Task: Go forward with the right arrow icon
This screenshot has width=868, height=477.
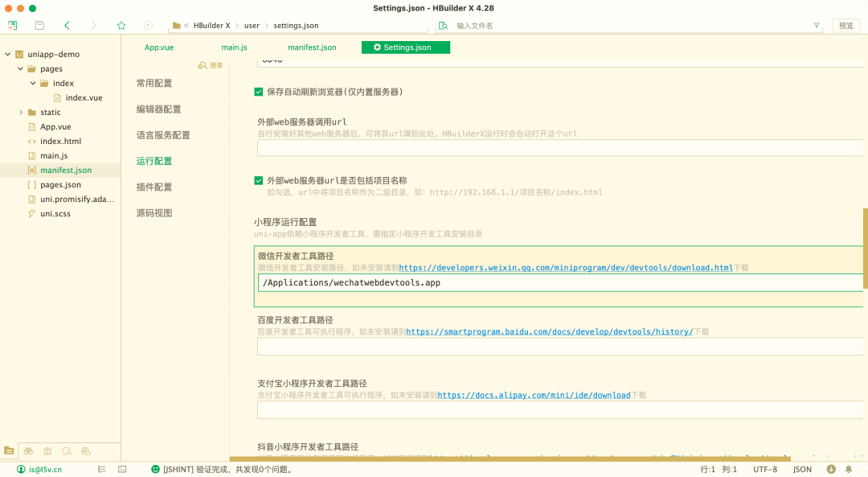Action: click(93, 26)
